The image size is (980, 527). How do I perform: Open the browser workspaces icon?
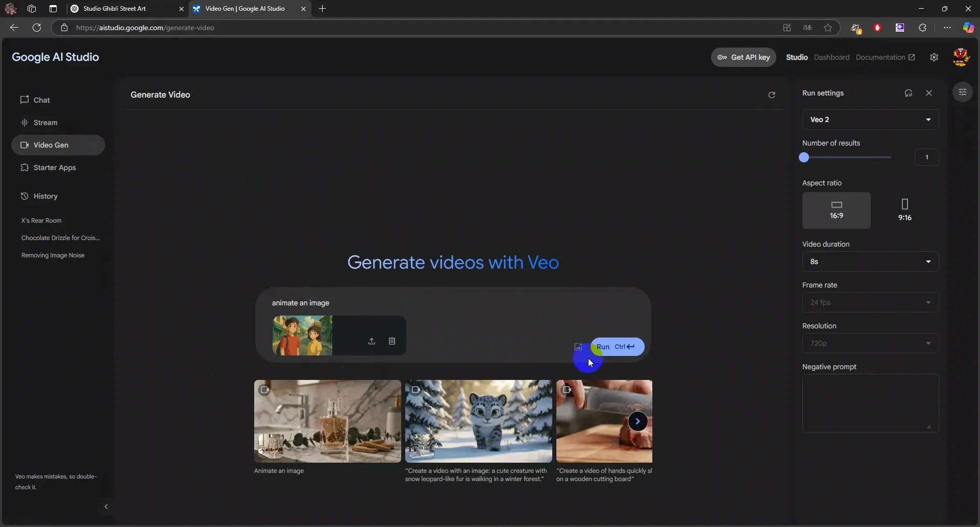point(32,9)
